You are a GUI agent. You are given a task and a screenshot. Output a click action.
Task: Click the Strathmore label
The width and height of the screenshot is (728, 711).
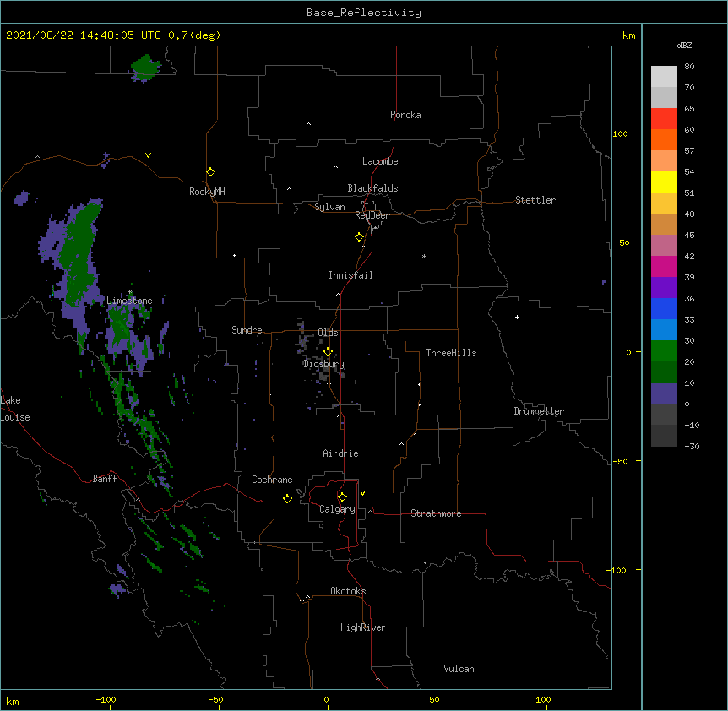[x=436, y=513]
